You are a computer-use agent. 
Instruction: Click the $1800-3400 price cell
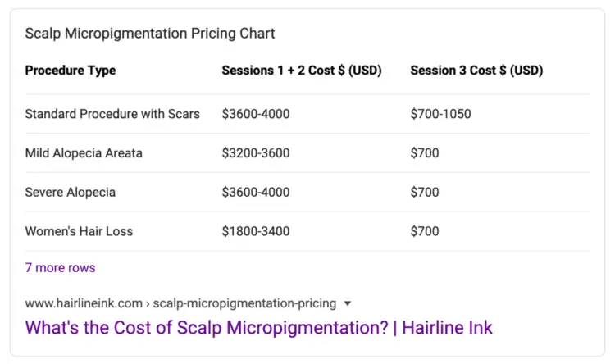pyautogui.click(x=256, y=231)
